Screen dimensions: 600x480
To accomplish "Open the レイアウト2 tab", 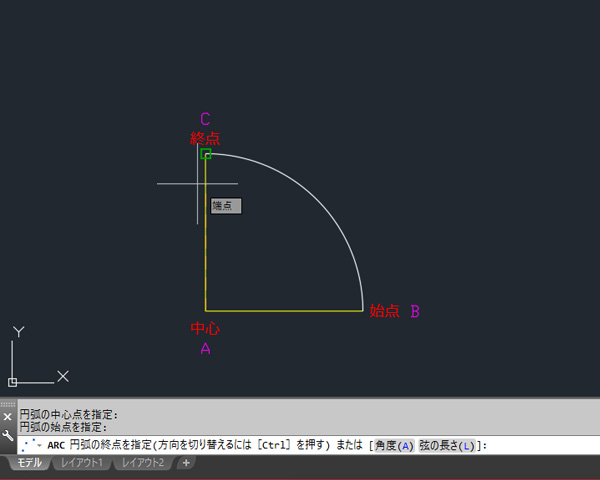I will pos(143,462).
